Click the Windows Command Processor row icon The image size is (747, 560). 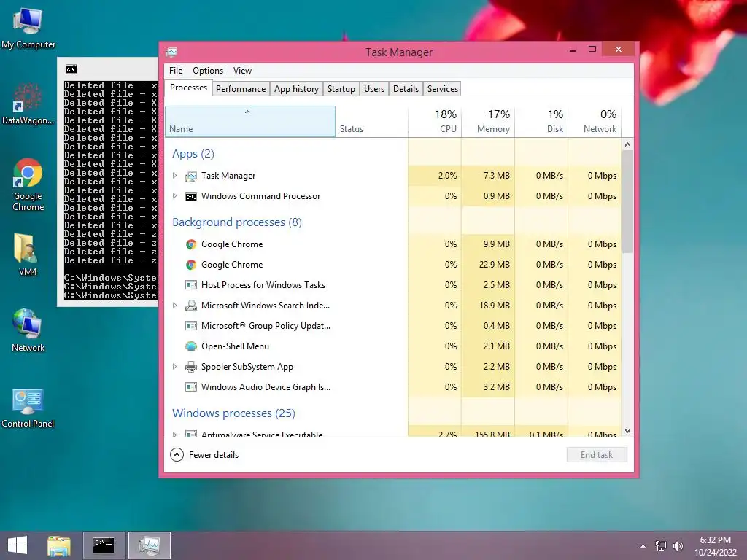tap(191, 197)
